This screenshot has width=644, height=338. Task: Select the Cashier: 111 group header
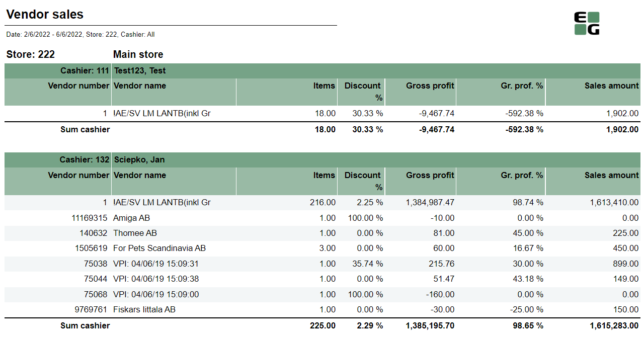[85, 70]
